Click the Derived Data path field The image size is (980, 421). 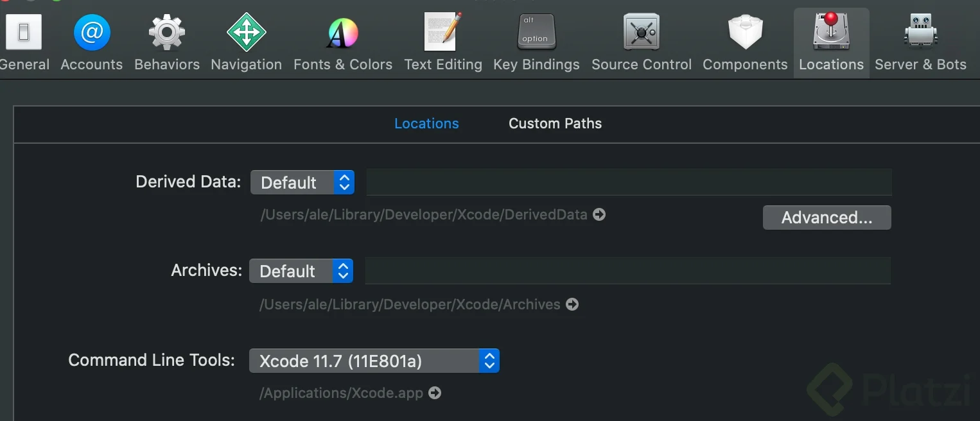629,182
